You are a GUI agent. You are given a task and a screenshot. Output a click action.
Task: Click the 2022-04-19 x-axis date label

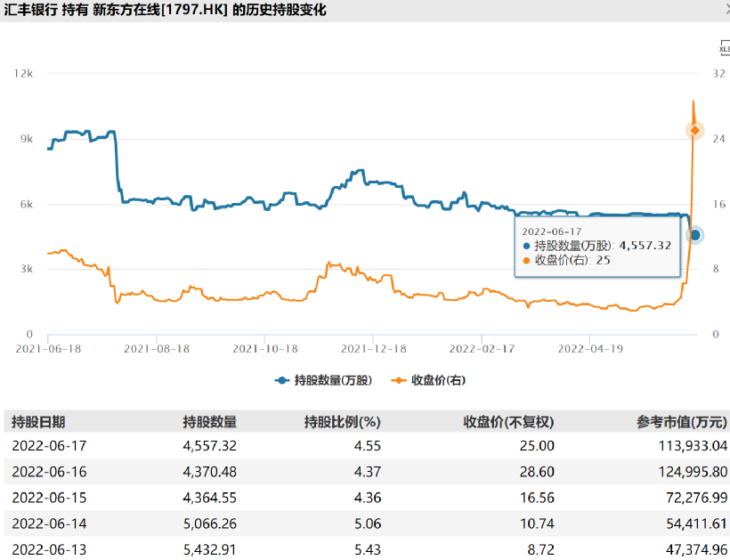tap(590, 349)
